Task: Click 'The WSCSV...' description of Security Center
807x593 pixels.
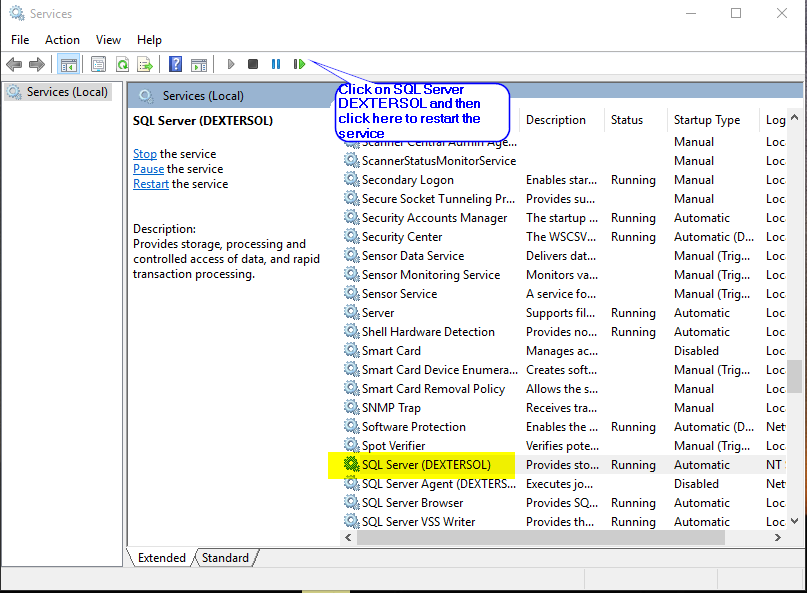Action: pos(560,237)
